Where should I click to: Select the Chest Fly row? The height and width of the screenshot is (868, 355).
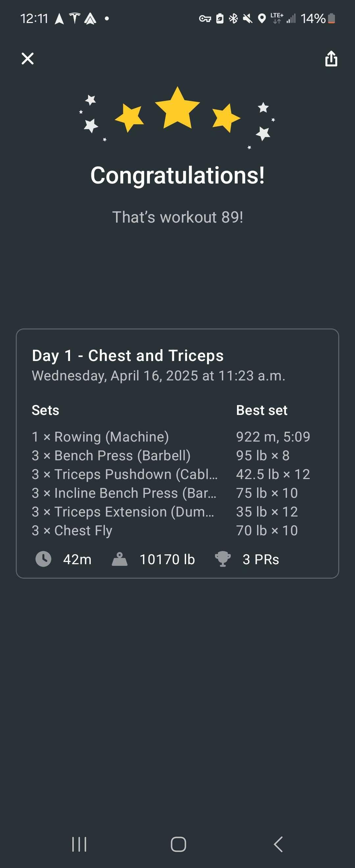[171, 530]
